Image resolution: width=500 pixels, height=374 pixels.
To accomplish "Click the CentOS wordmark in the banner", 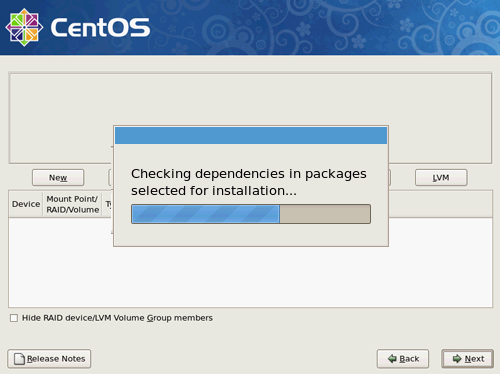I will (100, 28).
